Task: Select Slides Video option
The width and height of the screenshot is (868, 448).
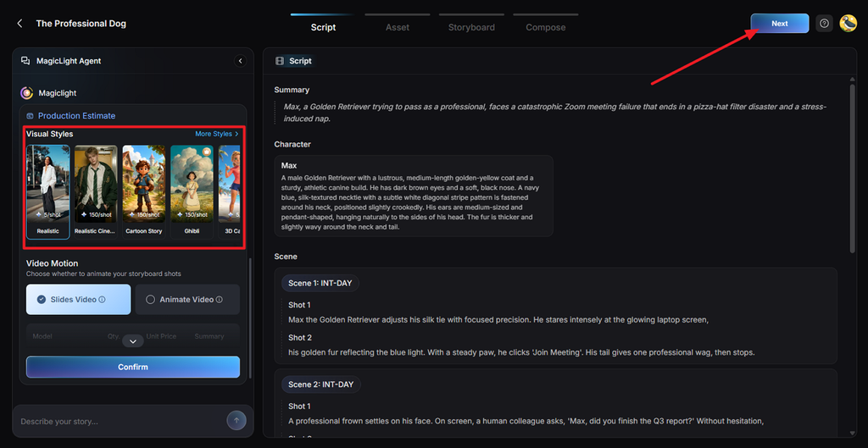Action: (x=79, y=299)
